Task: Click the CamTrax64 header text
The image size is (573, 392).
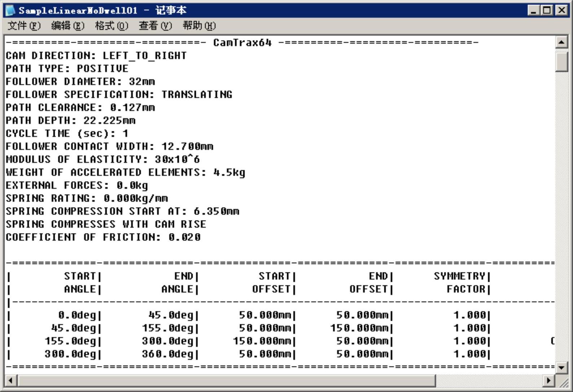Action: [242, 43]
